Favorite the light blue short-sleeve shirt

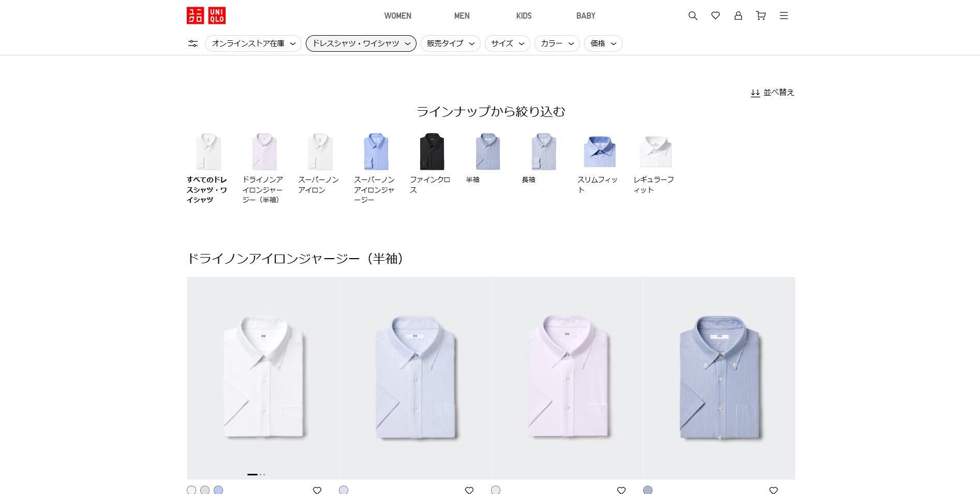click(469, 490)
